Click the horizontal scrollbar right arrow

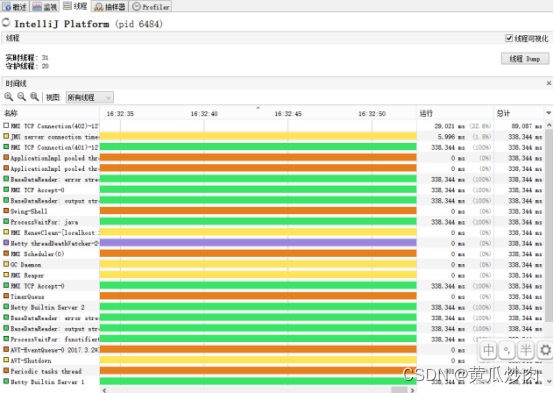(x=412, y=390)
